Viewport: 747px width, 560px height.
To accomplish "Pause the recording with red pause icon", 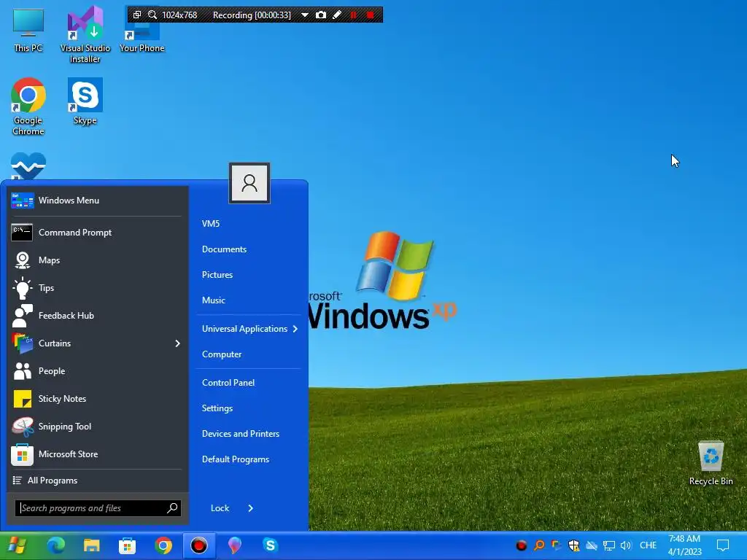I will [x=354, y=15].
